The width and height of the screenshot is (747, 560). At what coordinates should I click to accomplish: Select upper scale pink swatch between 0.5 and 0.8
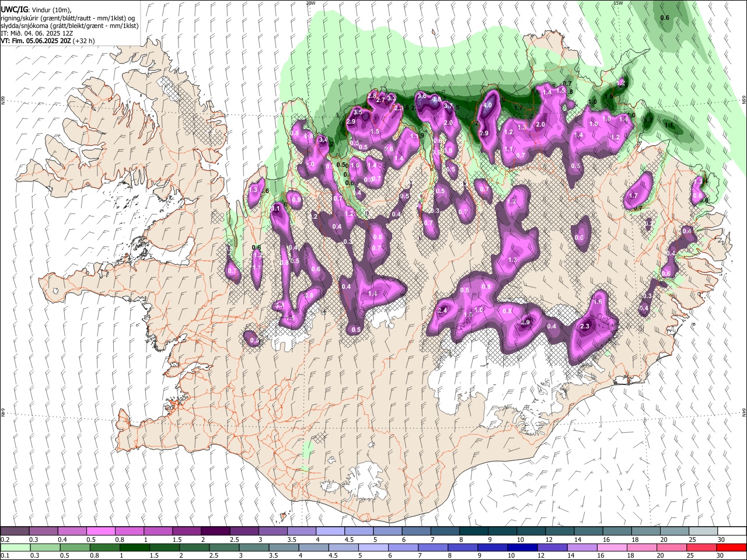(101, 531)
